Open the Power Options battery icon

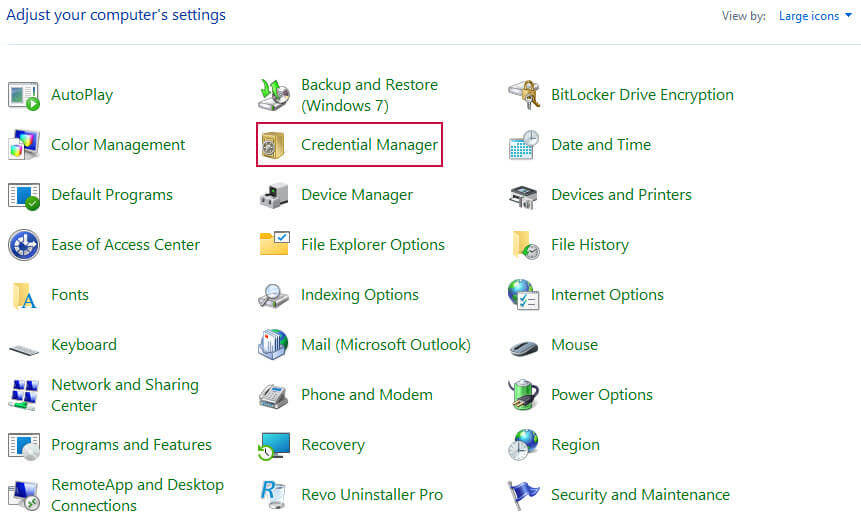coord(524,395)
